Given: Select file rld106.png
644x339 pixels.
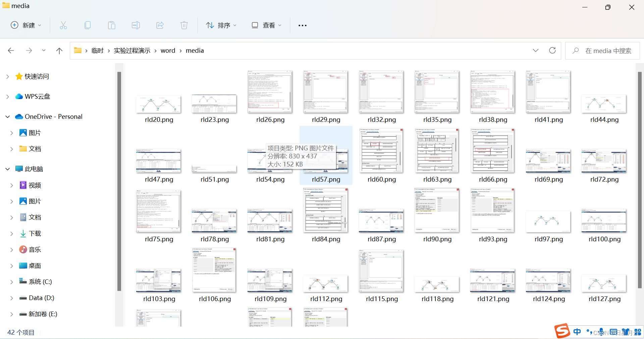Looking at the screenshot, I should coord(215,275).
